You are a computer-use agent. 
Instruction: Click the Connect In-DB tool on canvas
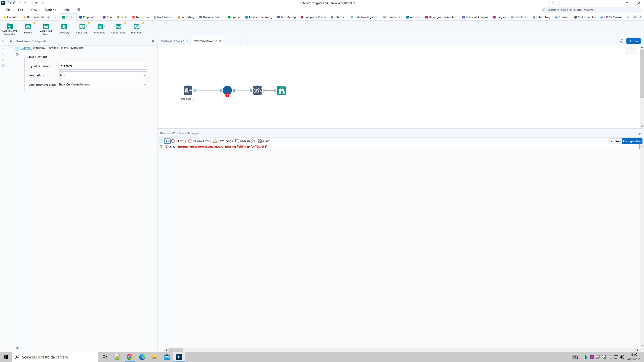tap(188, 90)
